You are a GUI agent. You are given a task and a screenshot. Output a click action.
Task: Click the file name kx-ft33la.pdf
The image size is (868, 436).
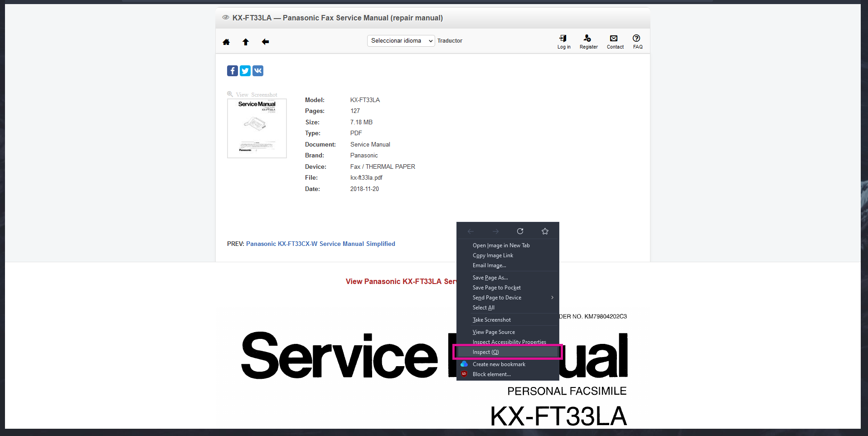pyautogui.click(x=366, y=178)
